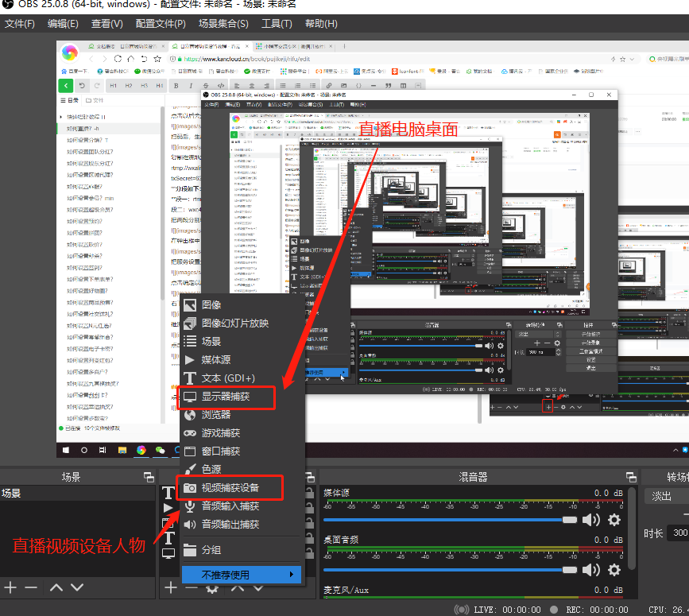
Task: Remove selected scene with minus button
Action: 31,587
